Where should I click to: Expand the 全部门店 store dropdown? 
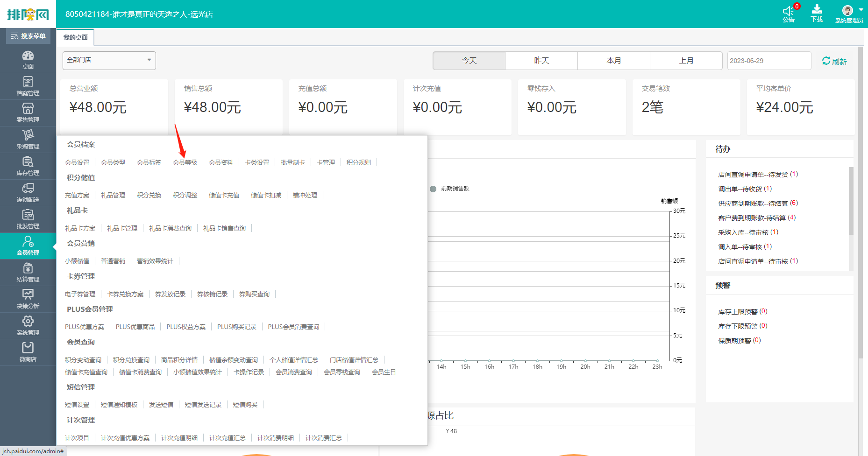pyautogui.click(x=109, y=60)
